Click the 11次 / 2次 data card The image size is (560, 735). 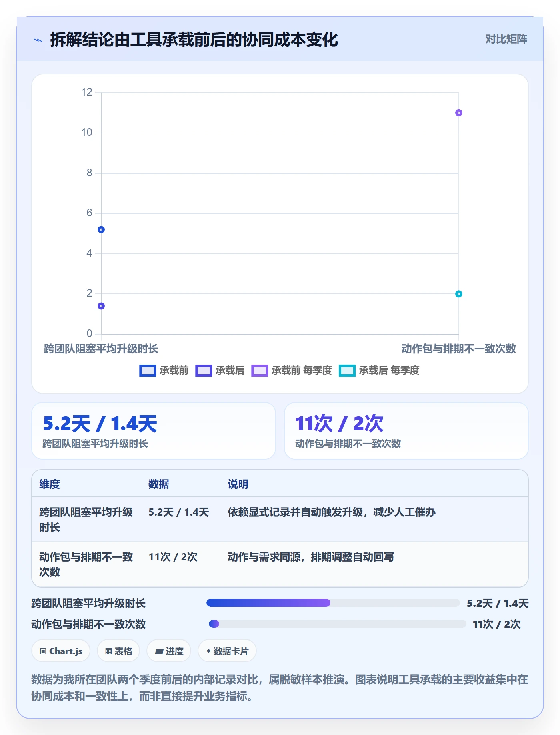[406, 431]
